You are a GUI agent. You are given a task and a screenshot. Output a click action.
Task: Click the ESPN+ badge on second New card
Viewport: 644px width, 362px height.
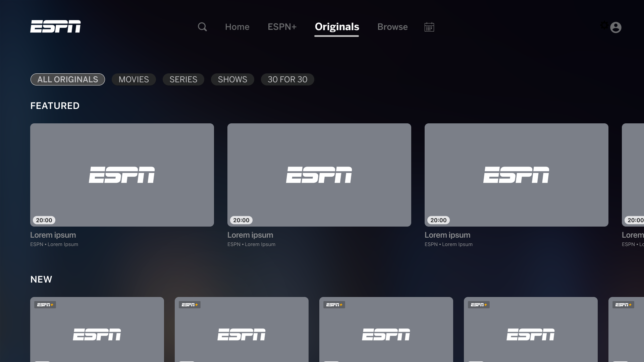190,305
